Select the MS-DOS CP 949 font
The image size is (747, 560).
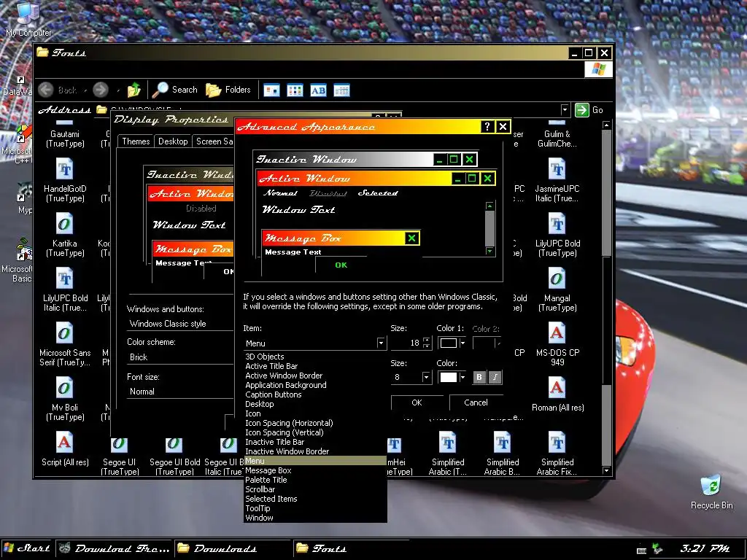[x=557, y=344]
